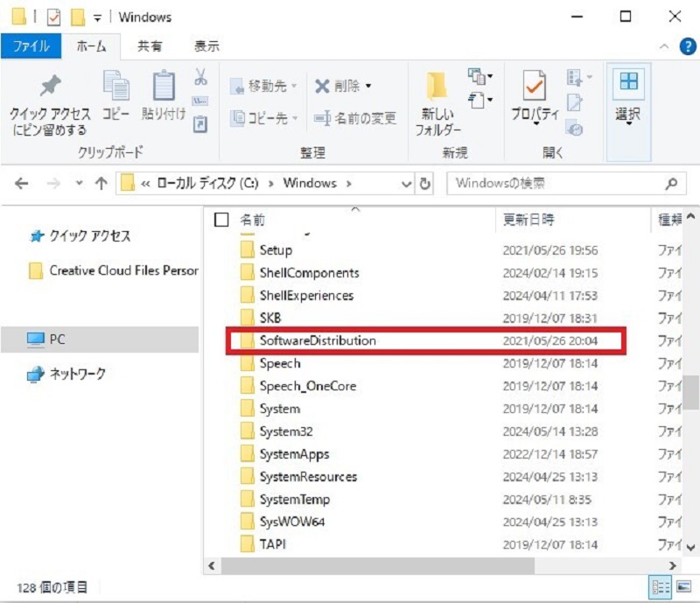Navigate back with the left arrow

(x=21, y=184)
